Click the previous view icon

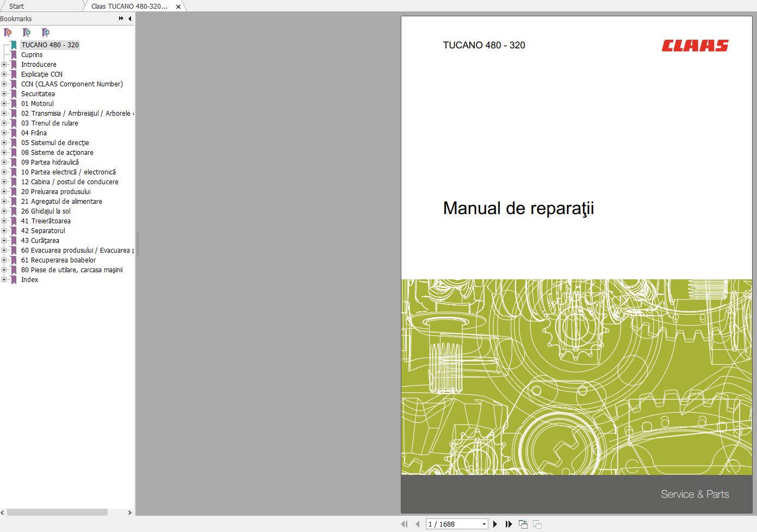(x=523, y=524)
